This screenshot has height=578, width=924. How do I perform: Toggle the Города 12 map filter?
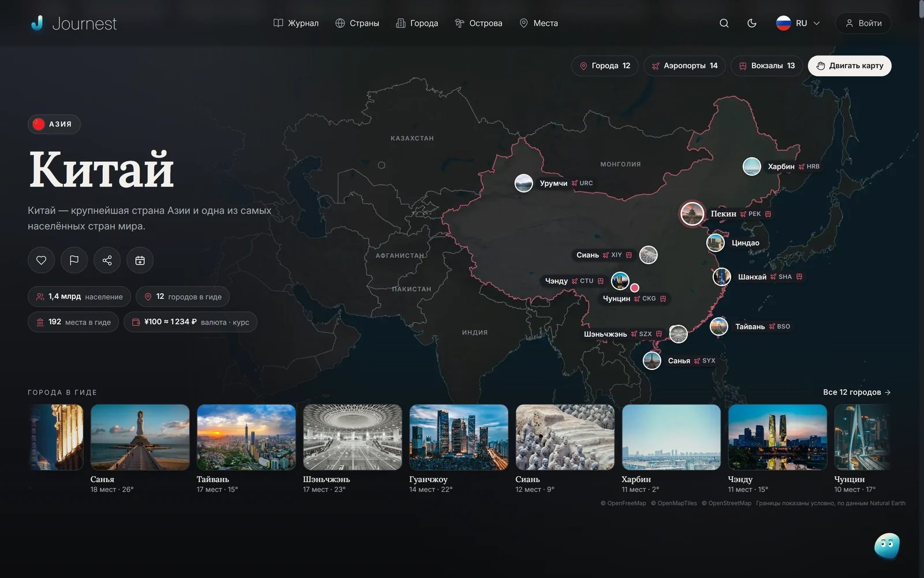click(605, 66)
